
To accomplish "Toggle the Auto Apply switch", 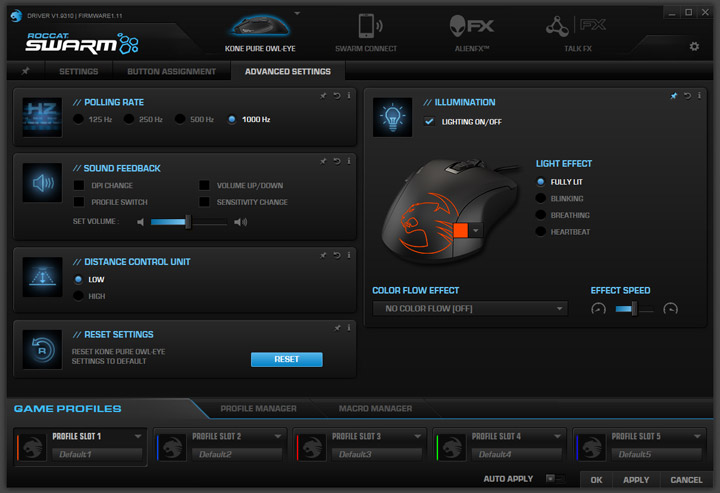I will pyautogui.click(x=555, y=479).
